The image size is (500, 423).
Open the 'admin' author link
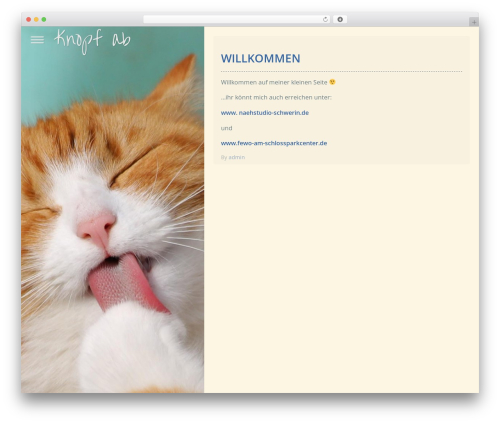coord(237,157)
